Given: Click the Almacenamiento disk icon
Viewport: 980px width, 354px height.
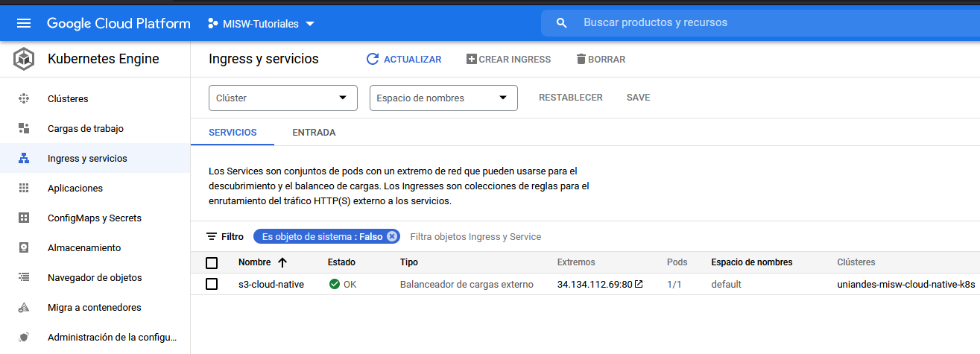Looking at the screenshot, I should (24, 247).
